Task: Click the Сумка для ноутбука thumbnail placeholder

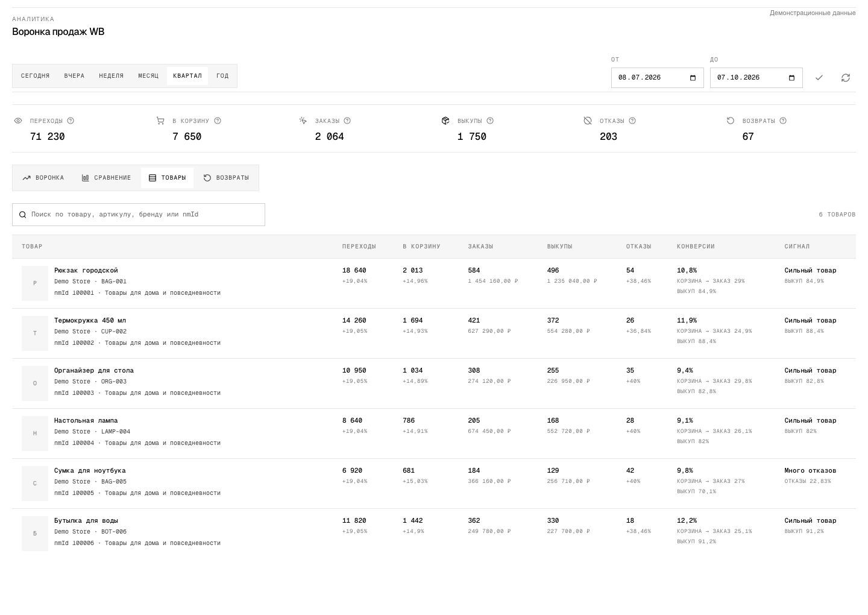Action: (x=35, y=484)
